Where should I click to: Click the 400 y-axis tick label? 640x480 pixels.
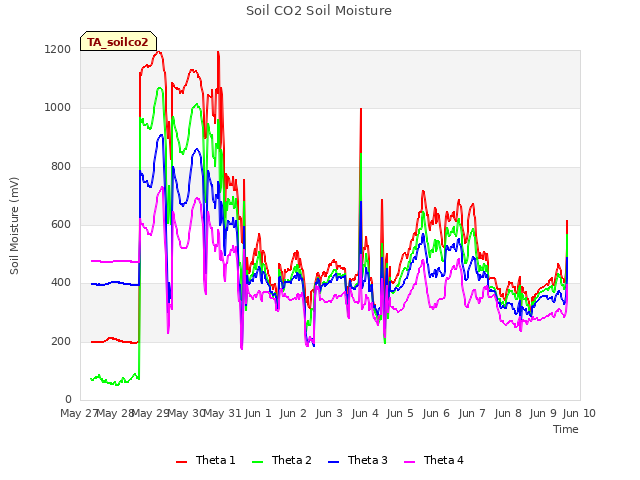[61, 282]
